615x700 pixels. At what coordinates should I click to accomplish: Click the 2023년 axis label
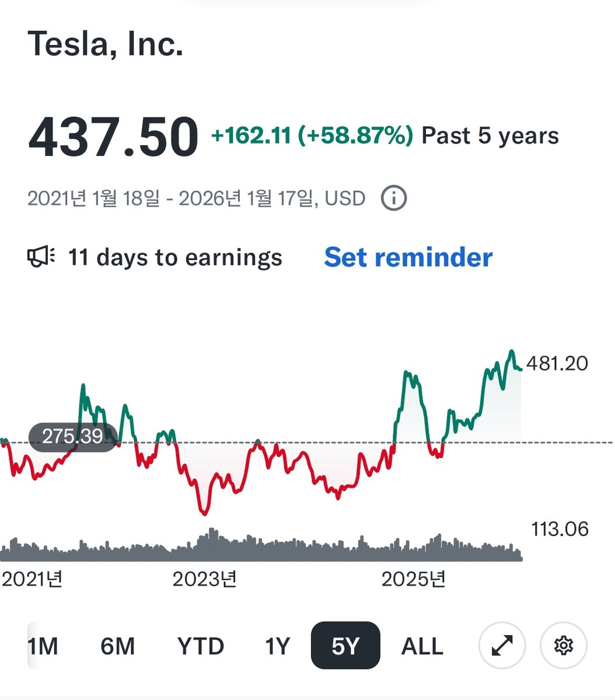pos(205,579)
